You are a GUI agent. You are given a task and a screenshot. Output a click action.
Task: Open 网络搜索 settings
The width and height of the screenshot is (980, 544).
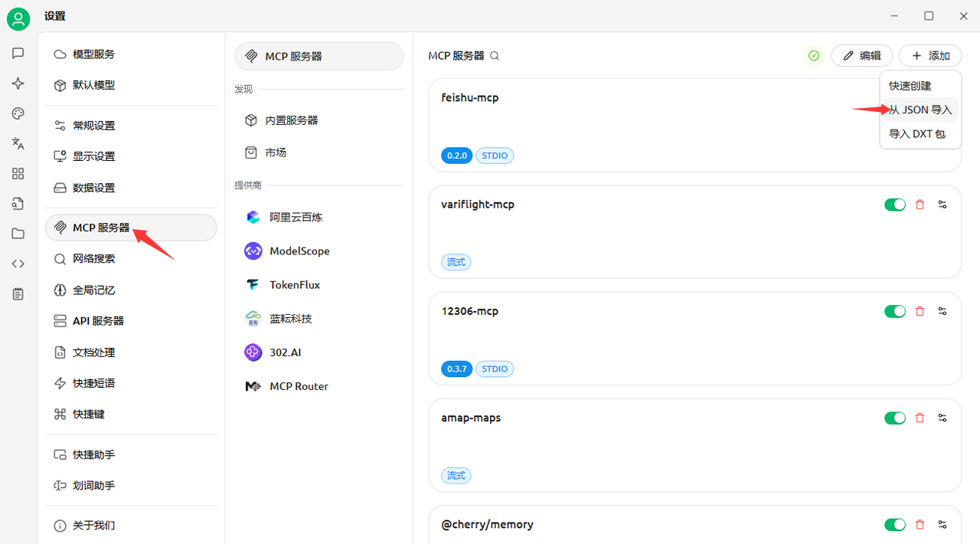(131, 259)
